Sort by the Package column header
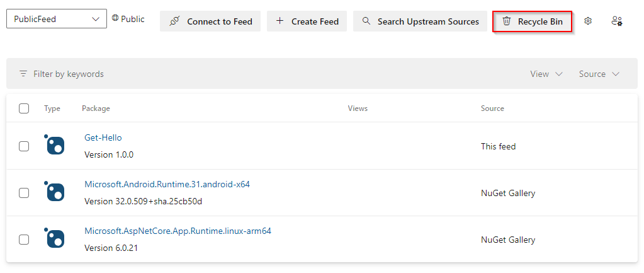The height and width of the screenshot is (273, 644). 96,108
